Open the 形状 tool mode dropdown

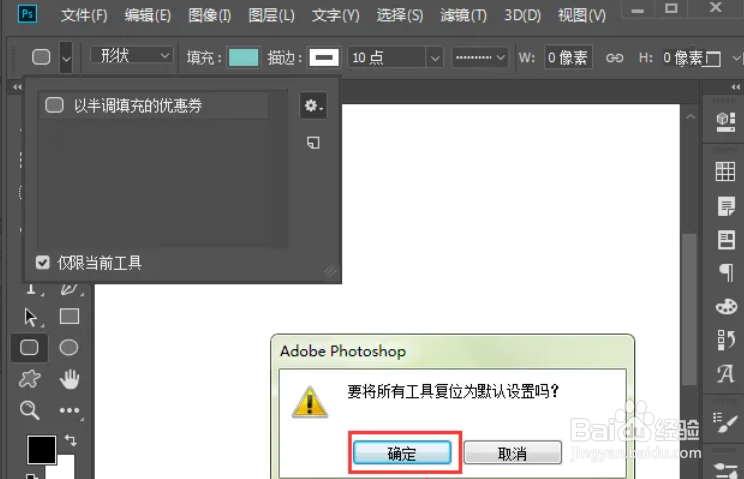[131, 56]
